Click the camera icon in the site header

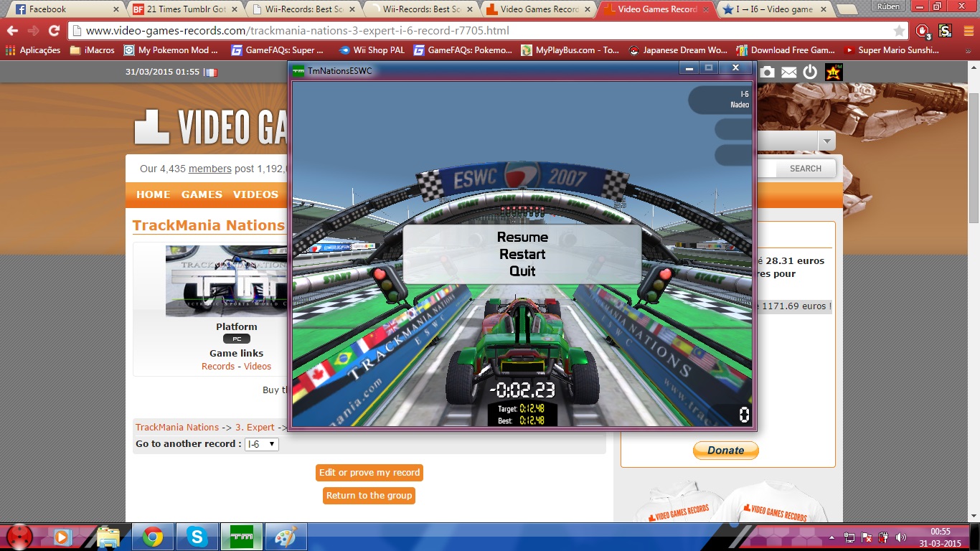767,72
